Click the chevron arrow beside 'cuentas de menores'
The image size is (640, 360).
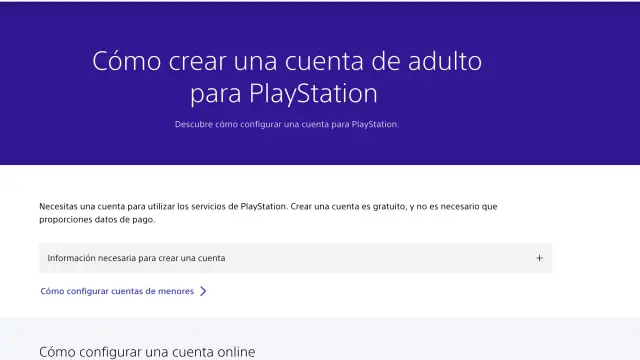(203, 291)
